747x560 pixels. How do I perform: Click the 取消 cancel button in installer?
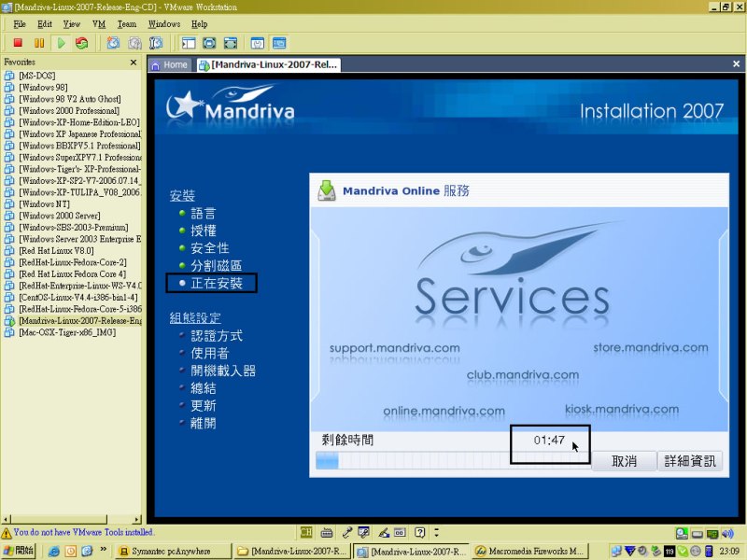pyautogui.click(x=624, y=460)
